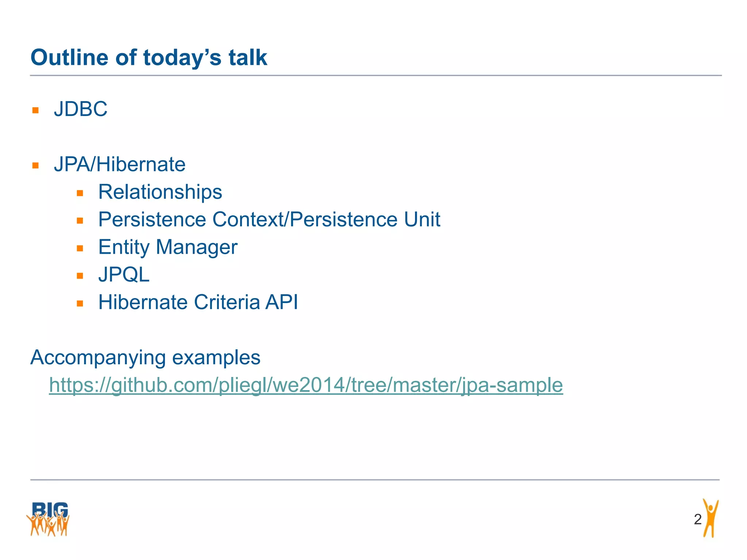
Task: Click the orange bullet beside JDBC
Action: 35,110
